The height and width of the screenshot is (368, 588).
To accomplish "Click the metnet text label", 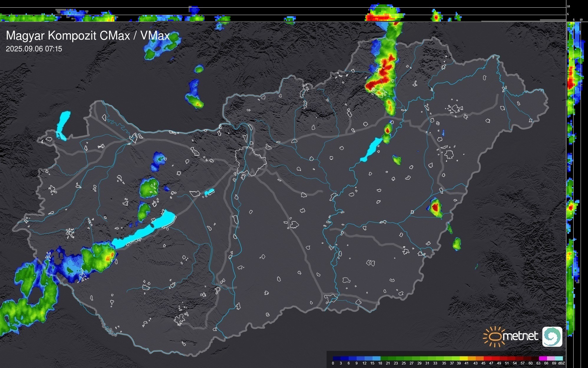I will (x=520, y=336).
